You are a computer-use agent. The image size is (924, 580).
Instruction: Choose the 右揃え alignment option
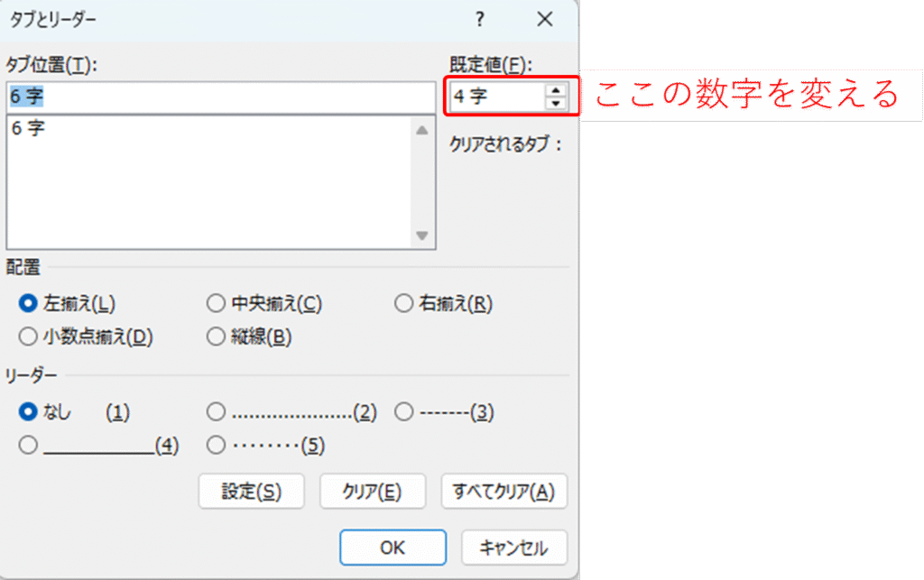(403, 304)
